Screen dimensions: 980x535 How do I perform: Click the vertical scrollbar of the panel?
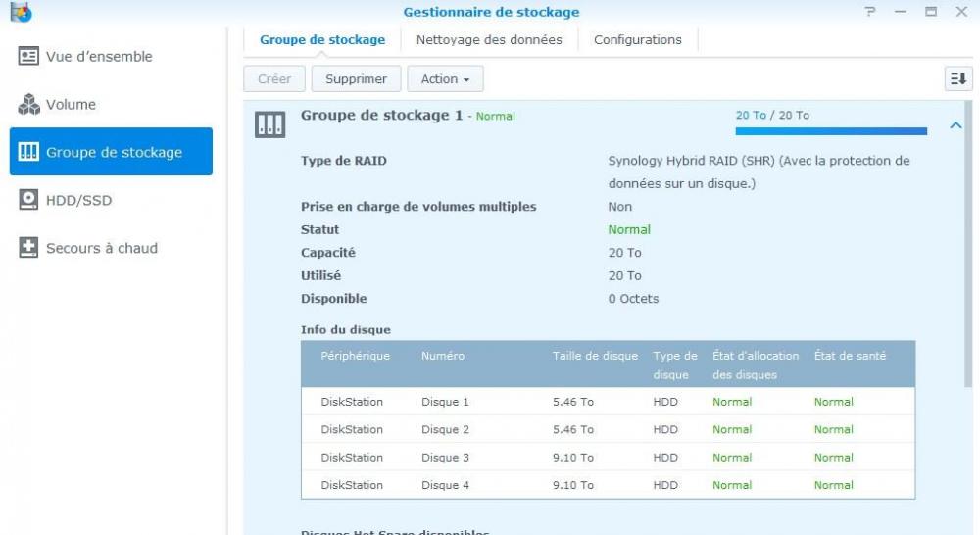click(x=968, y=244)
